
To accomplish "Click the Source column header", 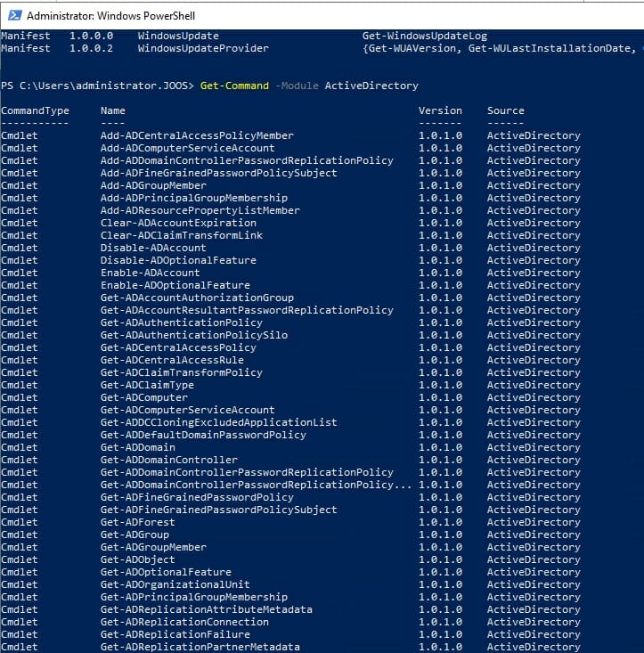I will tap(505, 110).
